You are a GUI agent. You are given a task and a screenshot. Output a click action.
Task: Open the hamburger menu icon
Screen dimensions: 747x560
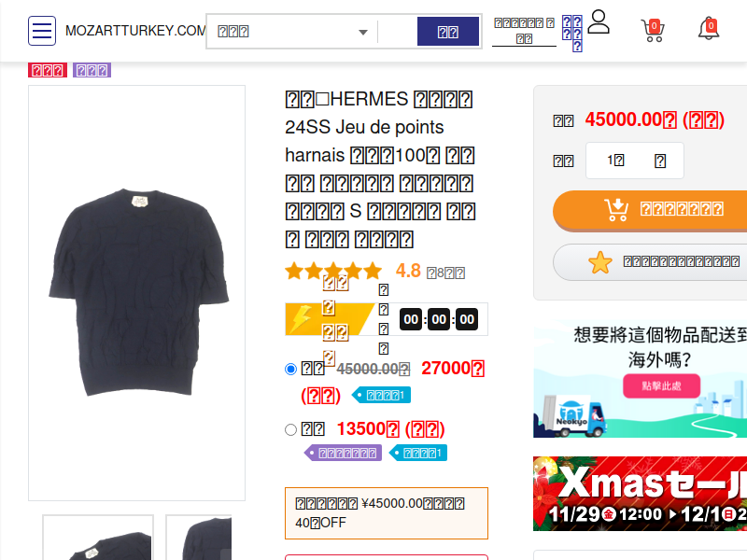pos(42,31)
